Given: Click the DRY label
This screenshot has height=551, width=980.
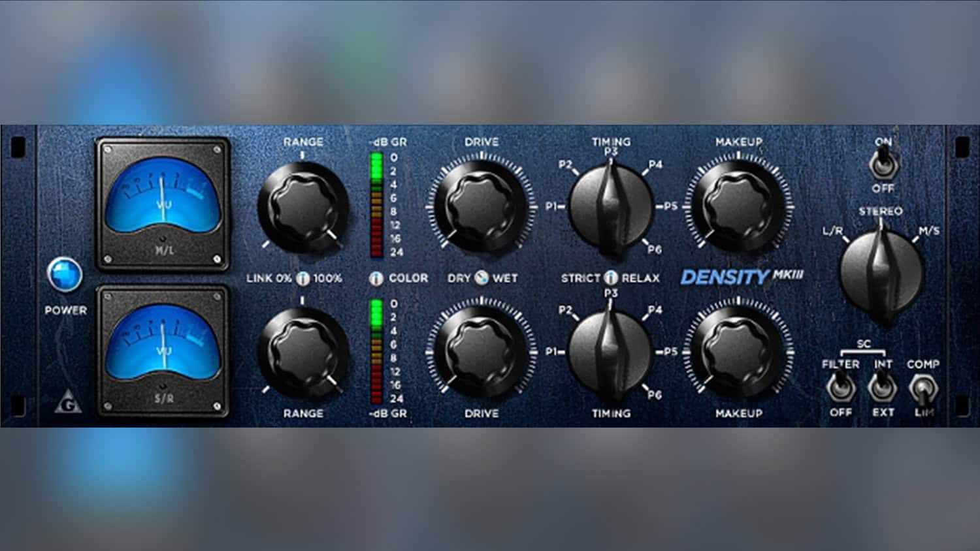Looking at the screenshot, I should coord(459,278).
